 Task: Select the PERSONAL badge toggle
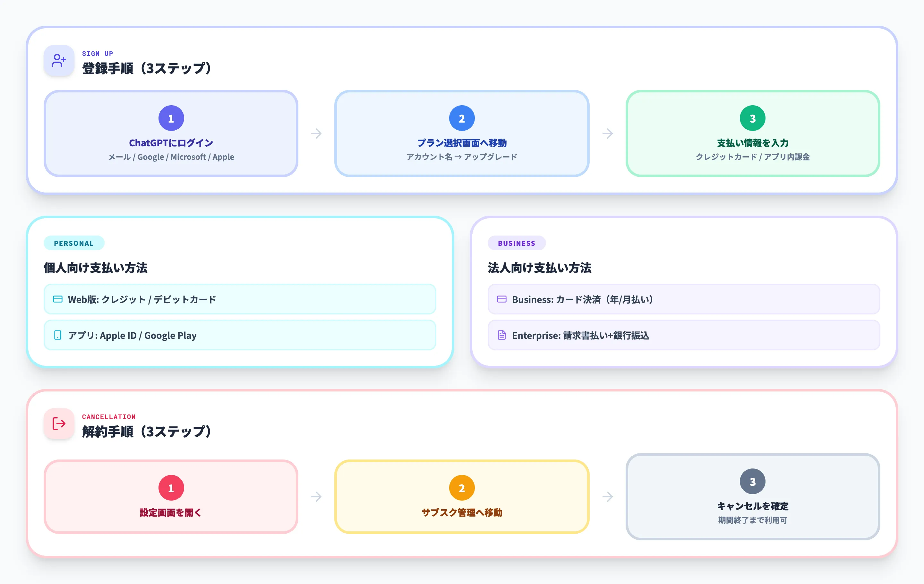click(x=74, y=243)
